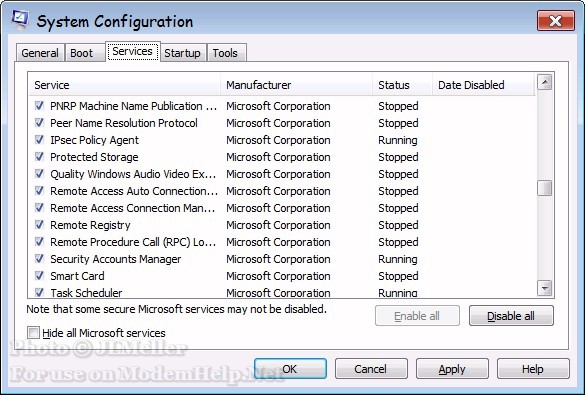Sort by the Status column header

[x=402, y=85]
